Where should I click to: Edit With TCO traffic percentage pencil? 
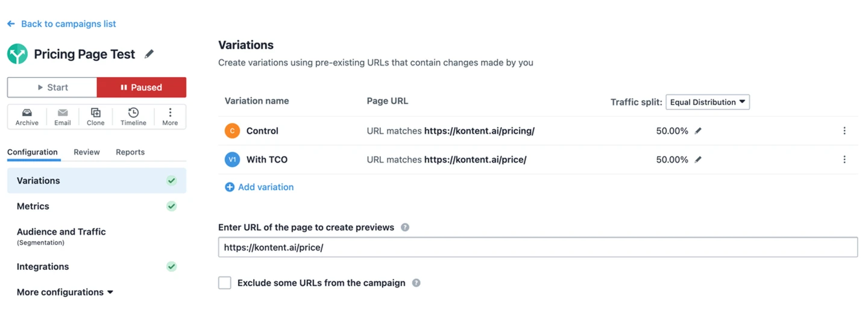(698, 160)
